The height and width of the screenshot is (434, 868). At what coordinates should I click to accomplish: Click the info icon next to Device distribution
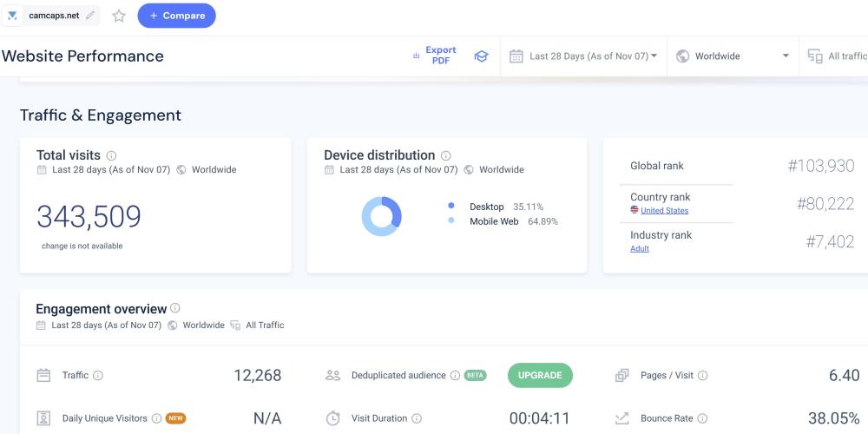coord(445,155)
